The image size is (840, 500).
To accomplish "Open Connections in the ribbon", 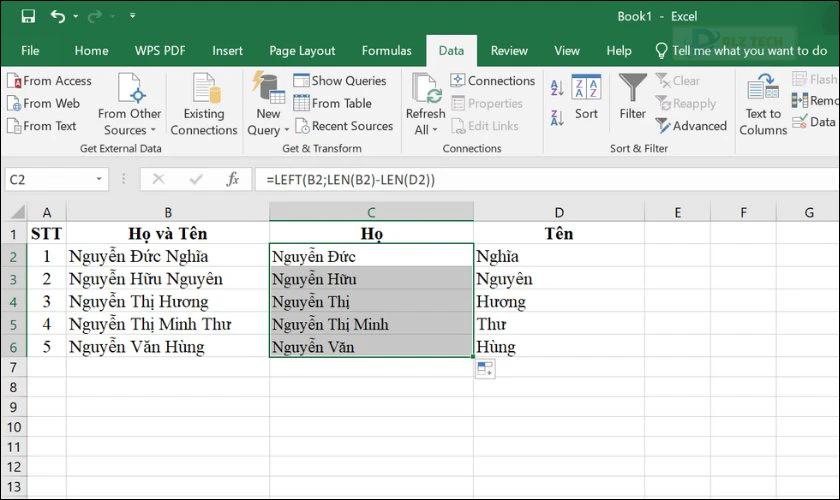I will 493,81.
